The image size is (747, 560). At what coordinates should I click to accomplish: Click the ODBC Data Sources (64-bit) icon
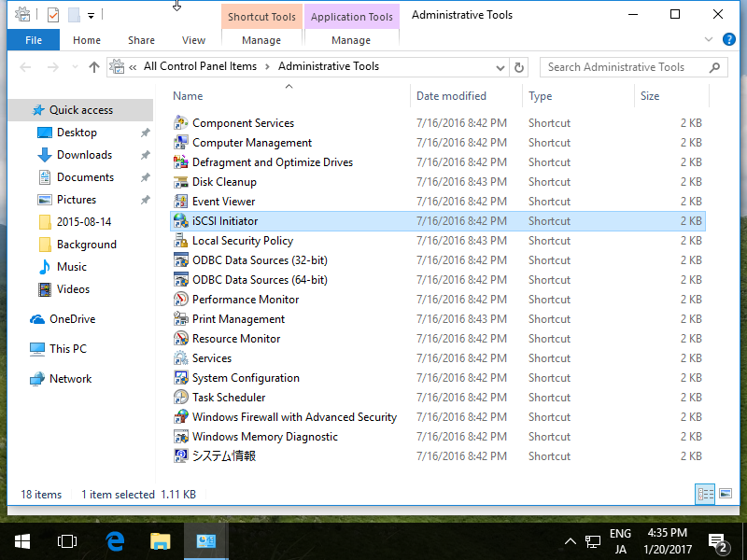pyautogui.click(x=180, y=279)
